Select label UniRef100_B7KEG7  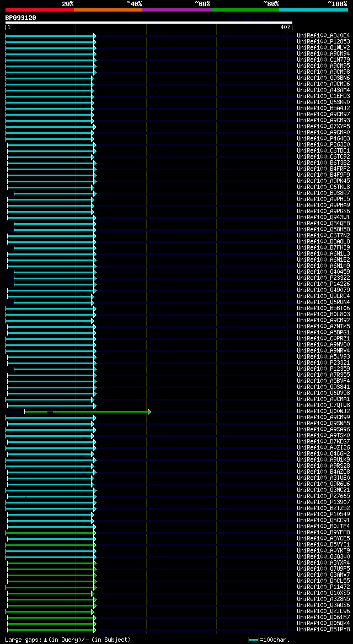[323, 441]
